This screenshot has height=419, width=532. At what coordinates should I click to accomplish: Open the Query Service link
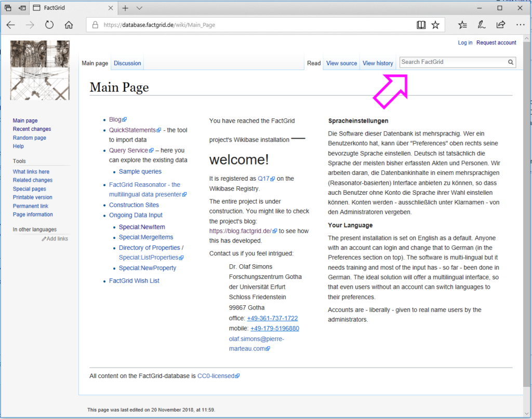pos(131,151)
